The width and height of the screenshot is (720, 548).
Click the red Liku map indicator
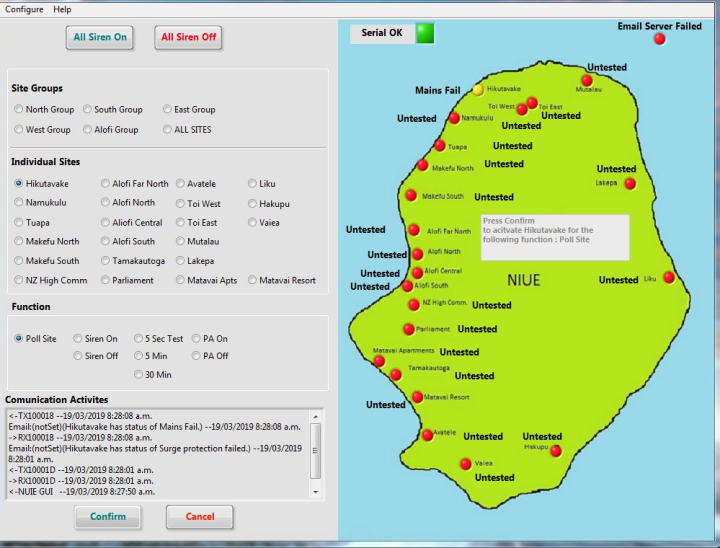click(669, 277)
